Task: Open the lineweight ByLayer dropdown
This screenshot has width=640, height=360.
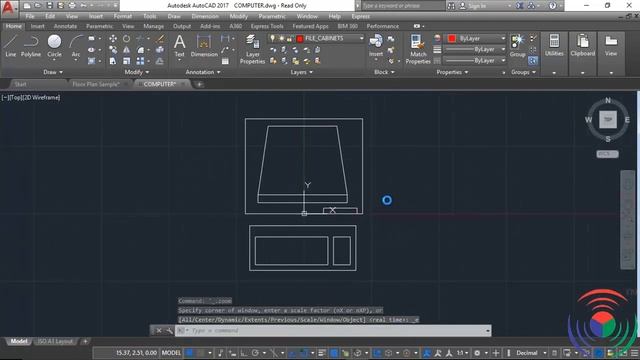Action: pyautogui.click(x=503, y=49)
